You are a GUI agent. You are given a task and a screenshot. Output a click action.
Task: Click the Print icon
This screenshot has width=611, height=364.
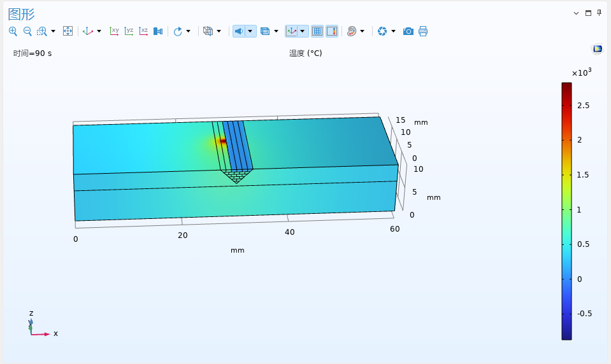tap(423, 31)
